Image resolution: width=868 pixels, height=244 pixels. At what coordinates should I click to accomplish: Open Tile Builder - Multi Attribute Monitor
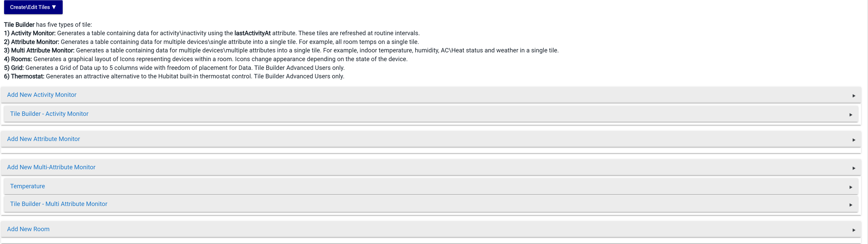coord(59,204)
